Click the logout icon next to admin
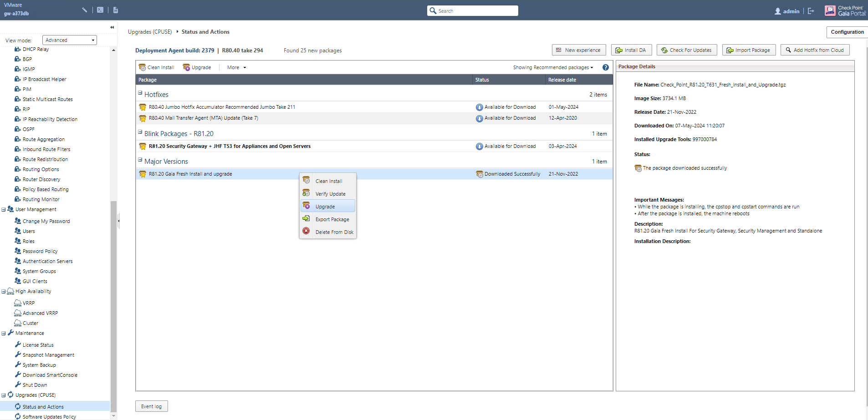Screen dimensions: 868x420 pyautogui.click(x=811, y=11)
